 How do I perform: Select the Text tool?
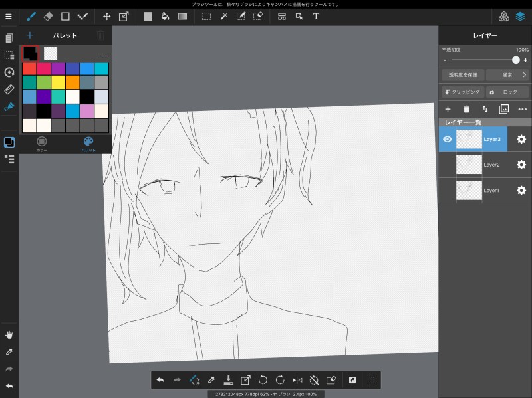316,16
